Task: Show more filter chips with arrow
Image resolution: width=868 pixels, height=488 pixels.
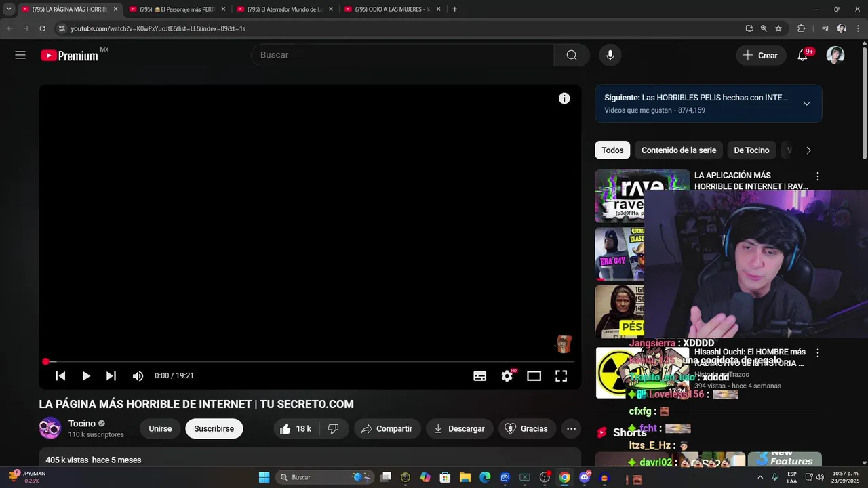Action: (x=808, y=150)
